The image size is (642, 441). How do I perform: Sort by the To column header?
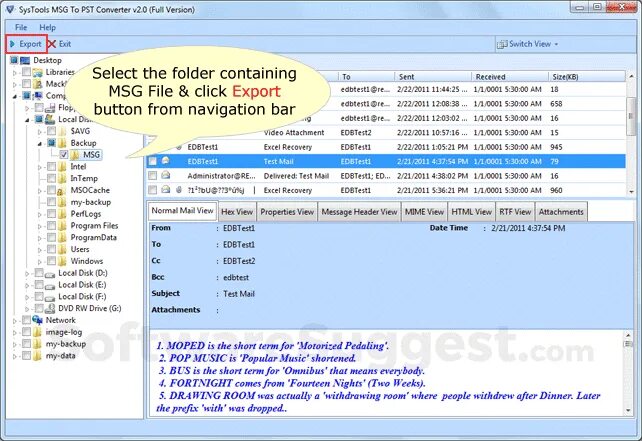point(366,77)
